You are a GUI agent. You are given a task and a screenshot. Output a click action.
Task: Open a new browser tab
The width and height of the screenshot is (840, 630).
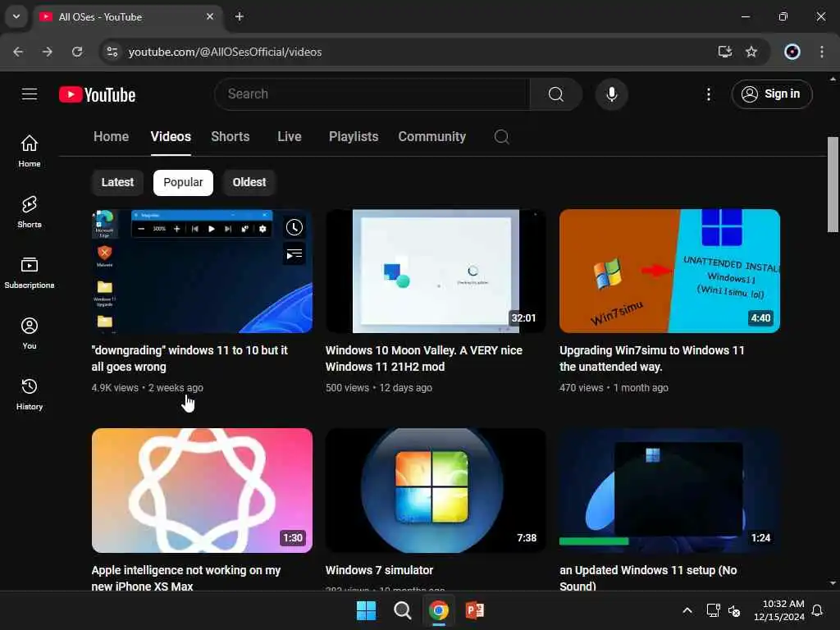(240, 17)
